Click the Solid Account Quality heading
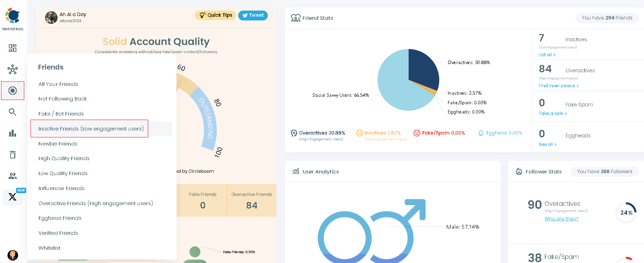Screen dimensions: 644x263 click(x=156, y=42)
